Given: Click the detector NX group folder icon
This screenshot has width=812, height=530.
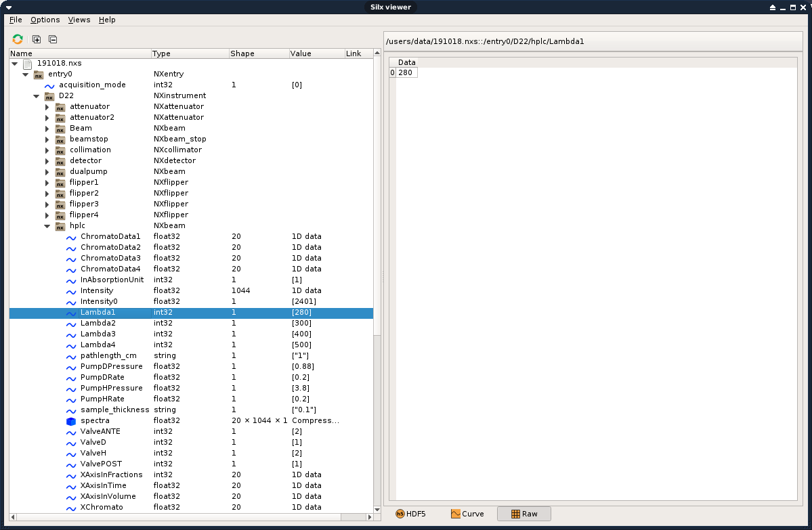Looking at the screenshot, I should [x=60, y=161].
